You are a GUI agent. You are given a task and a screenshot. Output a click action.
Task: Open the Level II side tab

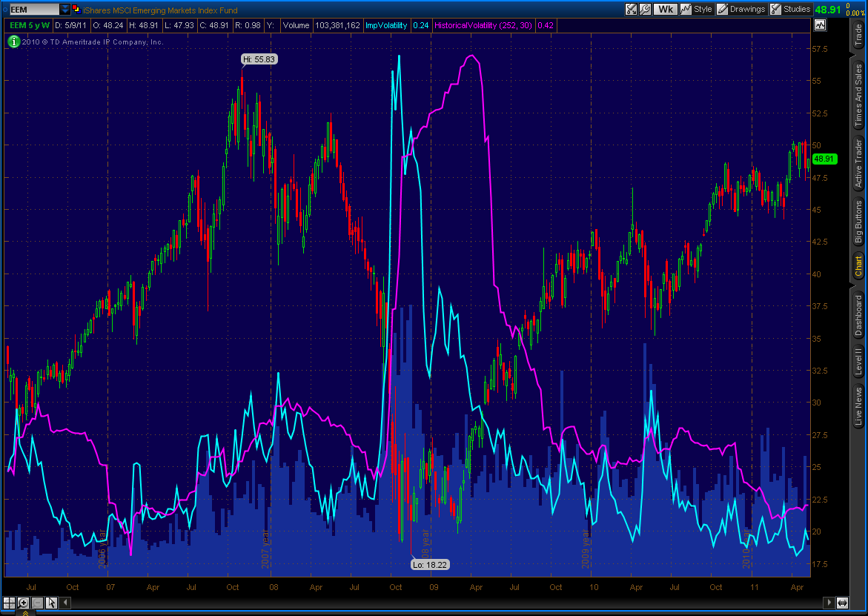coord(858,362)
